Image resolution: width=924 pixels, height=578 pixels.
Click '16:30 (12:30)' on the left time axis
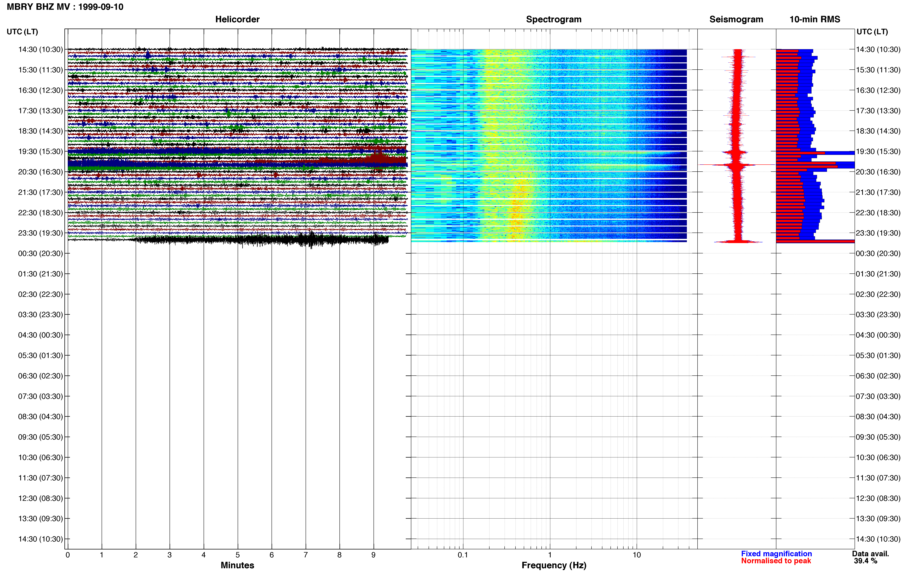point(41,90)
